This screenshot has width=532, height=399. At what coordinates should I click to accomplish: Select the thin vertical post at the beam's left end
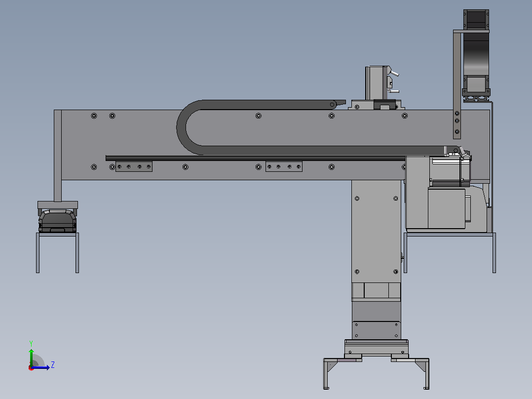(58, 156)
